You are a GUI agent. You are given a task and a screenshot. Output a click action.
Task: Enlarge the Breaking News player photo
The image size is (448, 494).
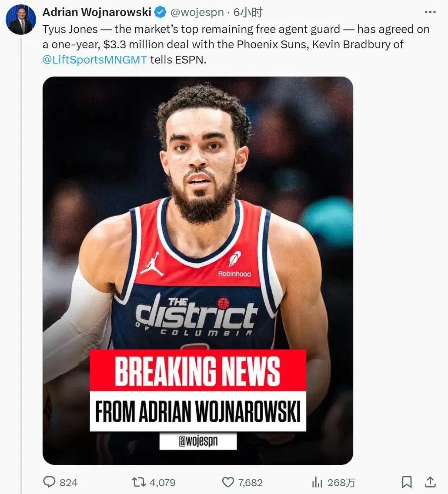coord(198,270)
